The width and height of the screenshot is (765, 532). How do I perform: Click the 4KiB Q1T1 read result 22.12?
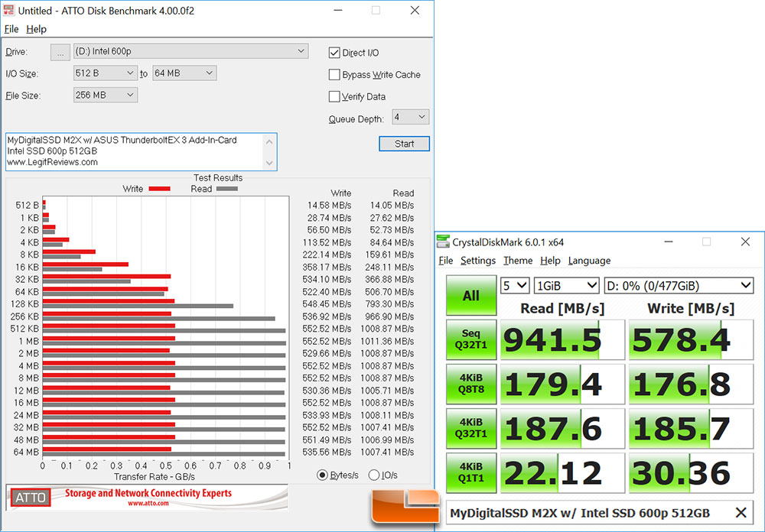point(562,472)
